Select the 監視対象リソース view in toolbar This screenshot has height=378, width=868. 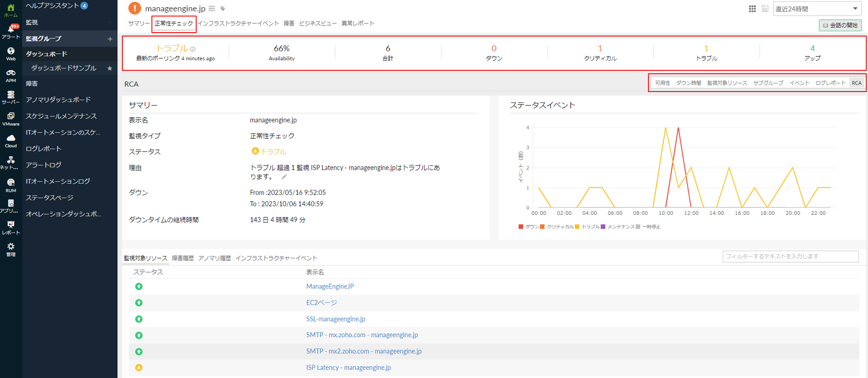(727, 83)
